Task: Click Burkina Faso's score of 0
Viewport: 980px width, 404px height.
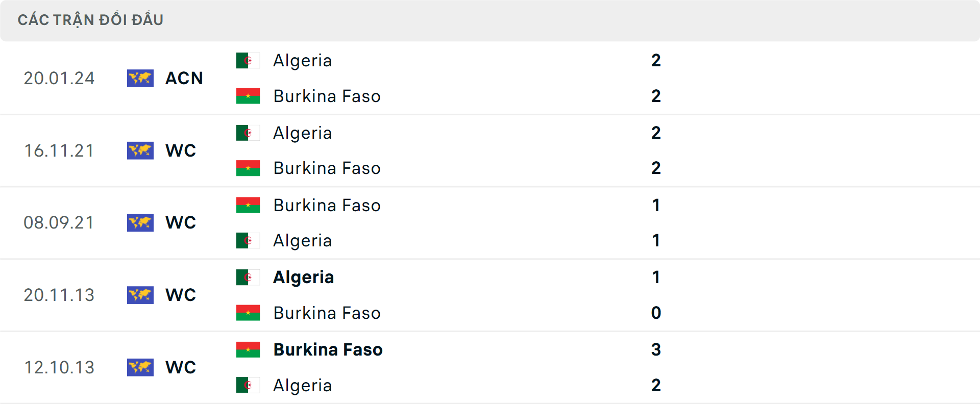Action: click(x=656, y=313)
